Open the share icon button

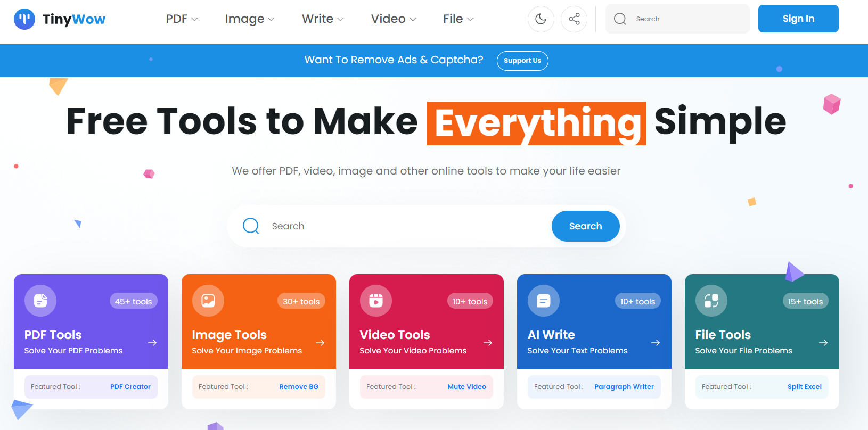tap(574, 19)
